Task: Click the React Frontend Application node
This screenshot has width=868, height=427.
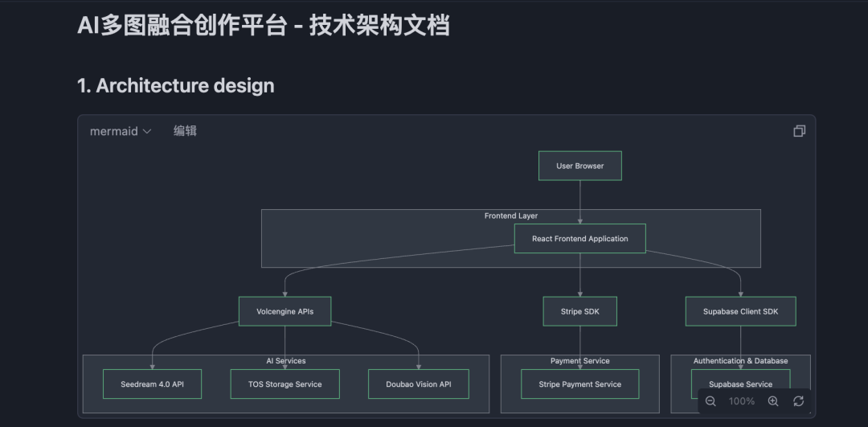Action: coord(579,239)
